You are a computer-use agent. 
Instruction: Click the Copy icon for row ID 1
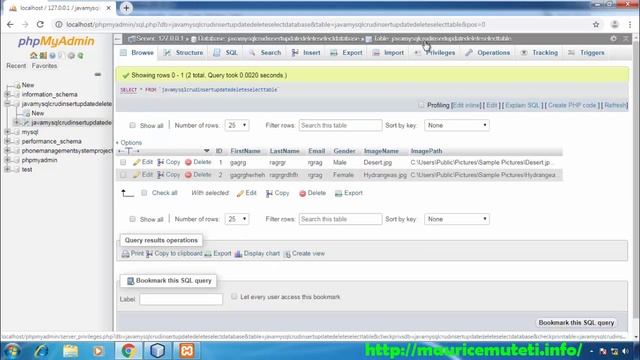coord(161,162)
